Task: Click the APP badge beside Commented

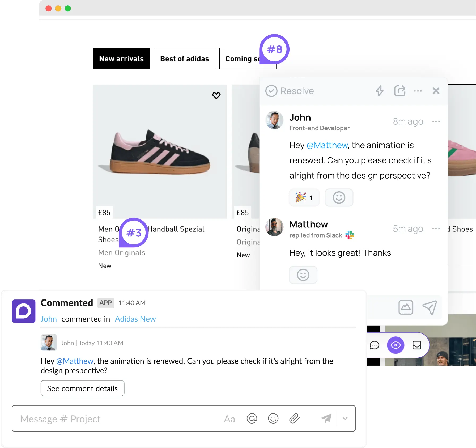Action: (105, 303)
